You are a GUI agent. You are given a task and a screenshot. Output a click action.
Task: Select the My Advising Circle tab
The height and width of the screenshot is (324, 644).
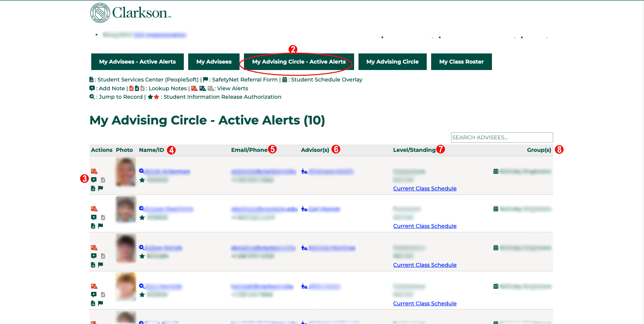coord(392,62)
